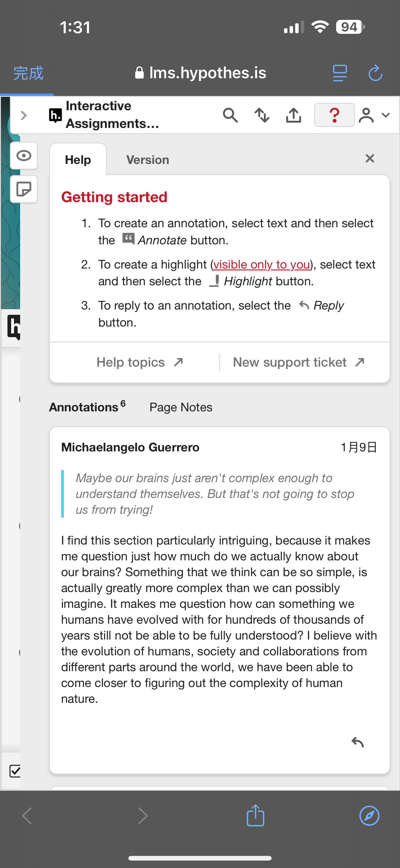Image resolution: width=400 pixels, height=868 pixels.
Task: Open Help topics link
Action: tap(140, 362)
